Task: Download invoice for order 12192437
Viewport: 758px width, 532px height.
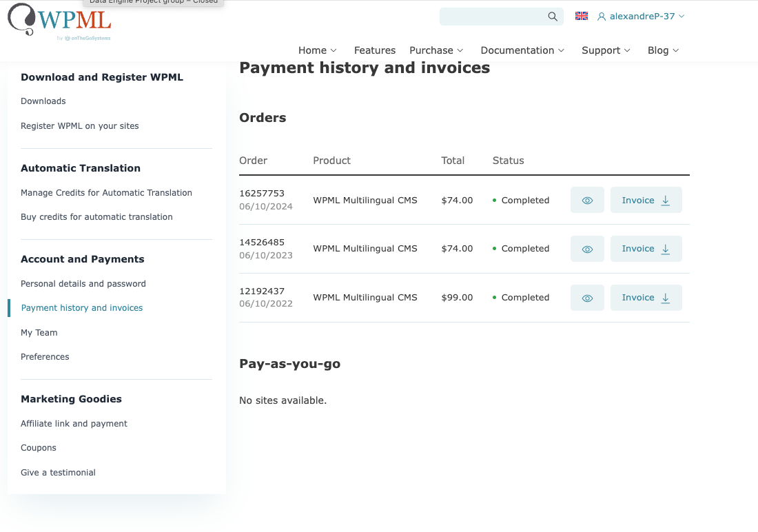Action: (x=646, y=298)
